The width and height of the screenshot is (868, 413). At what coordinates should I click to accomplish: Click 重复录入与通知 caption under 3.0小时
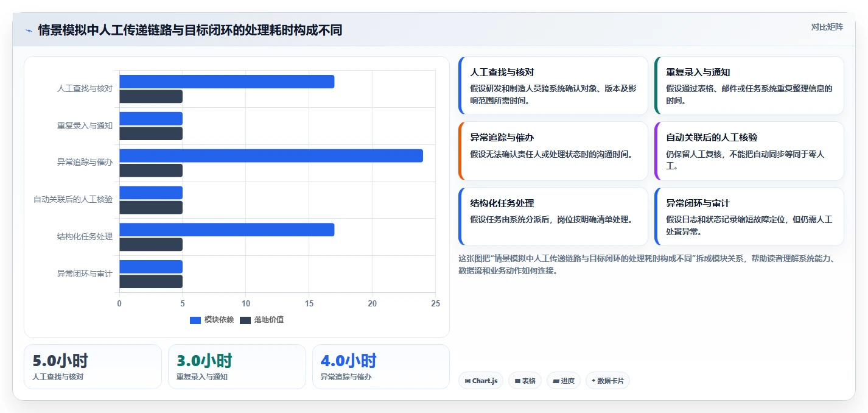click(x=202, y=377)
